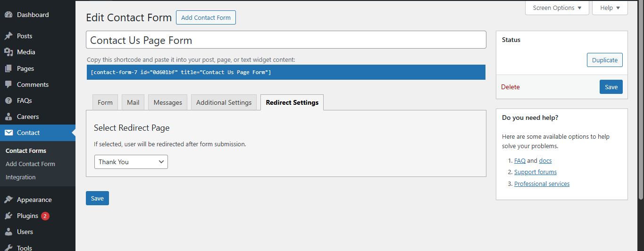
Task: Switch to the Mail tab
Action: 133,102
